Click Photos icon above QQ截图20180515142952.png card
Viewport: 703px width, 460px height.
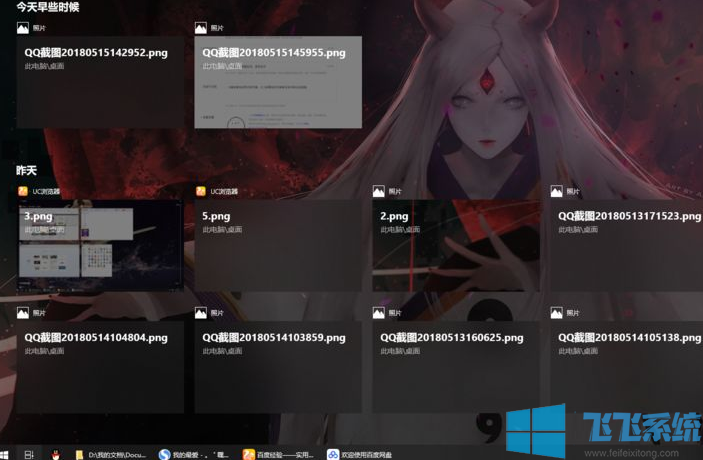click(23, 28)
